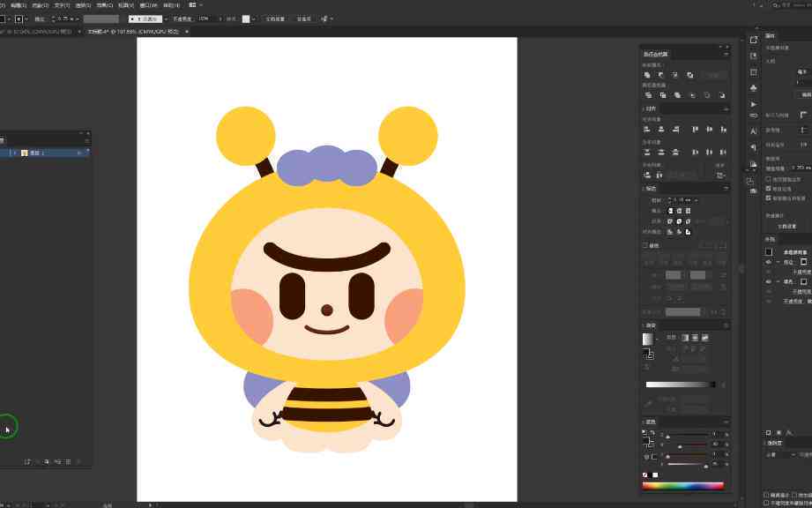
Task: Click the Document Setup button in control bar
Action: pyautogui.click(x=275, y=19)
